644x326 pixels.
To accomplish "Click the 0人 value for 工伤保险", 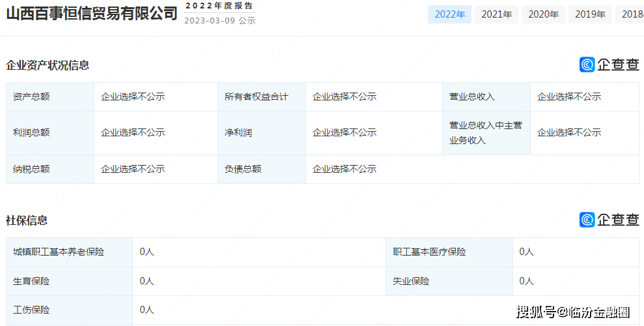I will [x=147, y=310].
